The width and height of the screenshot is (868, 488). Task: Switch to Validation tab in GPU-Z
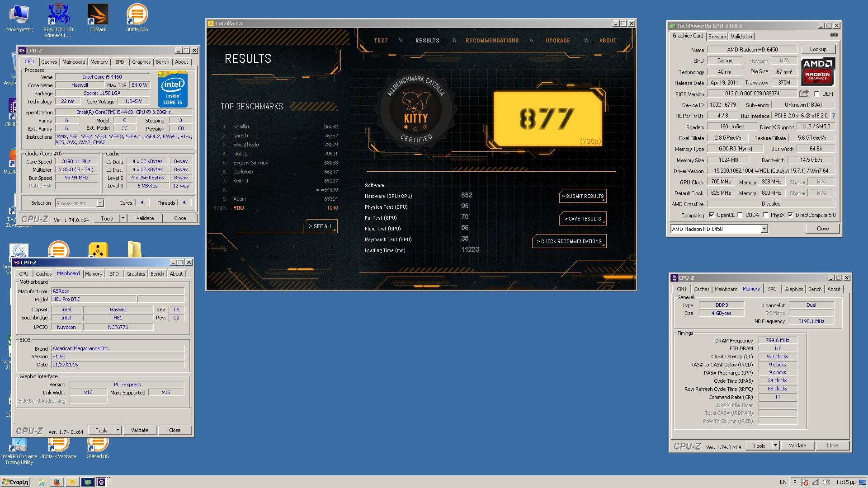pyautogui.click(x=741, y=37)
